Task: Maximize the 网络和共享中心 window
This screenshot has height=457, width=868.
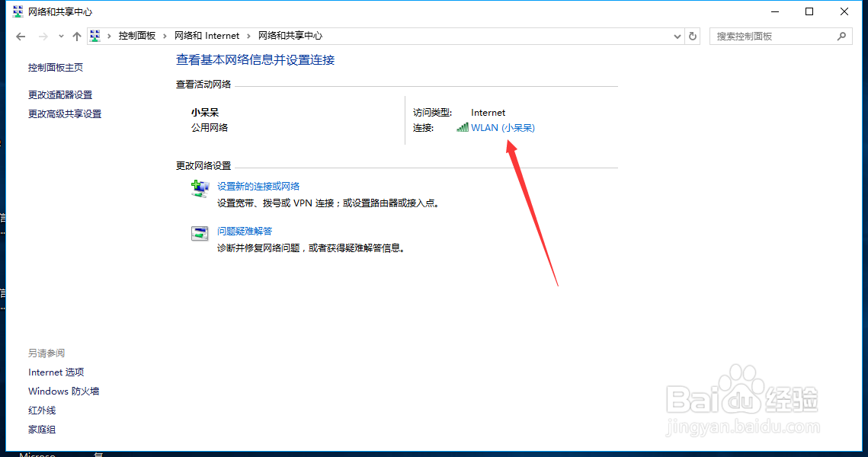Action: (x=809, y=11)
